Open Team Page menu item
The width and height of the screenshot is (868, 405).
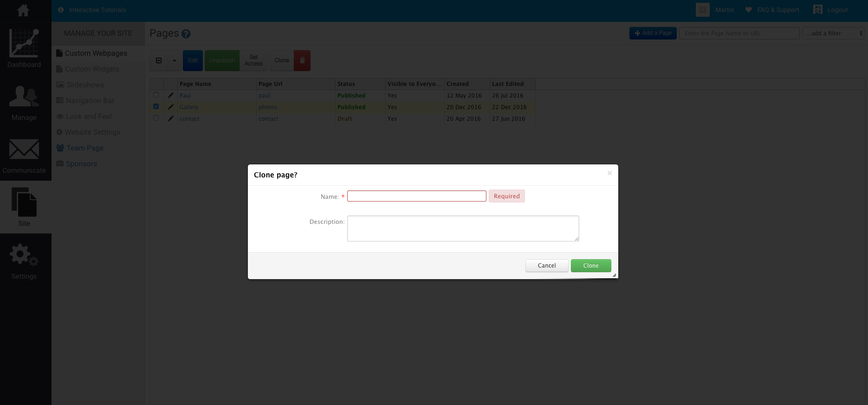[x=84, y=148]
